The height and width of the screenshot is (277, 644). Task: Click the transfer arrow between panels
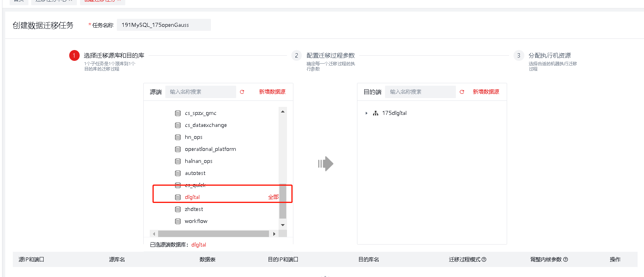(x=326, y=163)
